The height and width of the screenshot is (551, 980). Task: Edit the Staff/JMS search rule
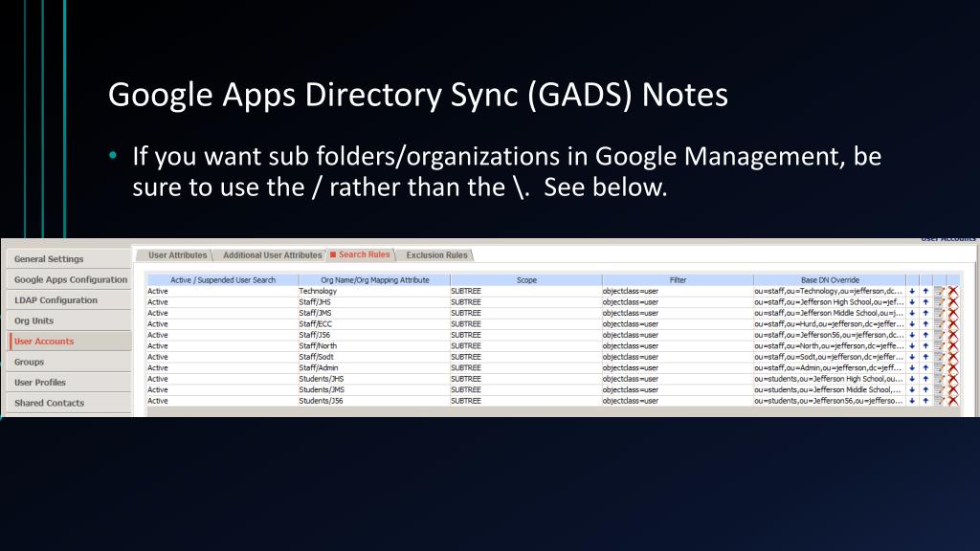coord(939,313)
